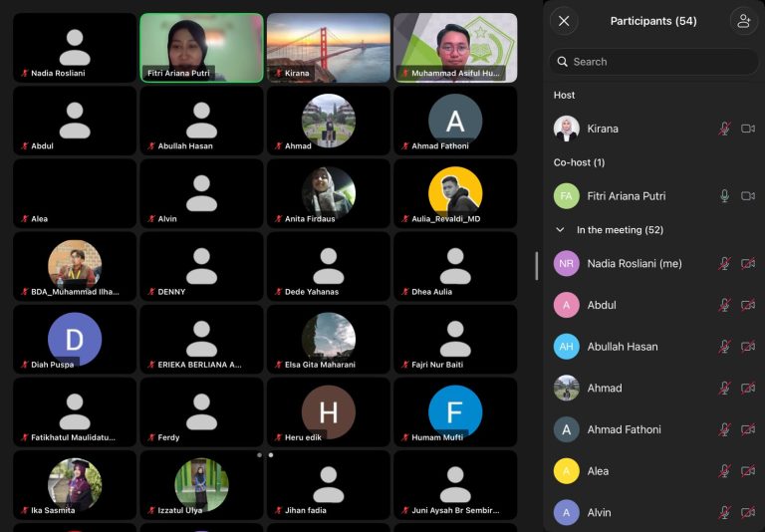Select the FA avatar of Fitri Ariana Putri
This screenshot has height=532, width=765.
click(x=567, y=195)
